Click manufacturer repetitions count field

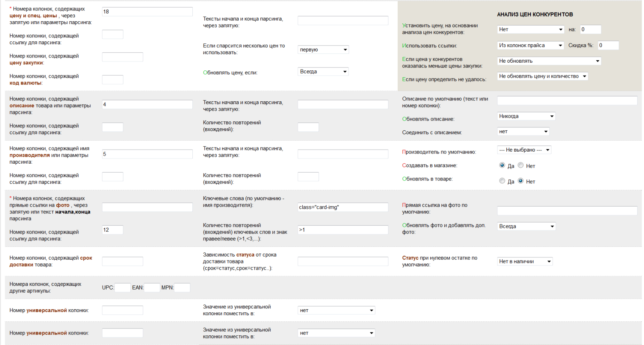pos(308,177)
